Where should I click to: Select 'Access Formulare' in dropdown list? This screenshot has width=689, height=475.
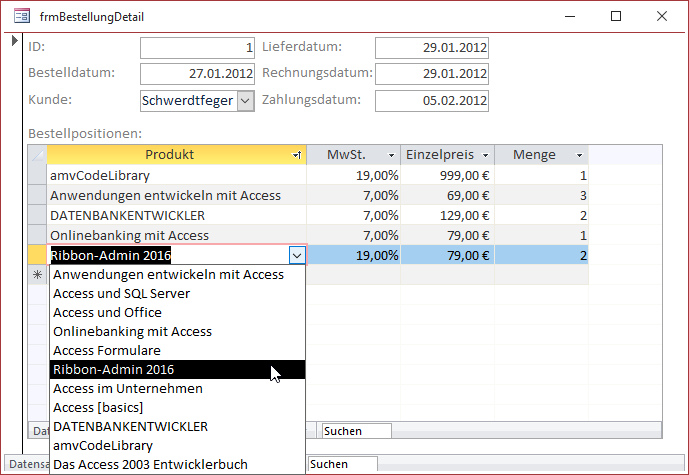(x=178, y=350)
